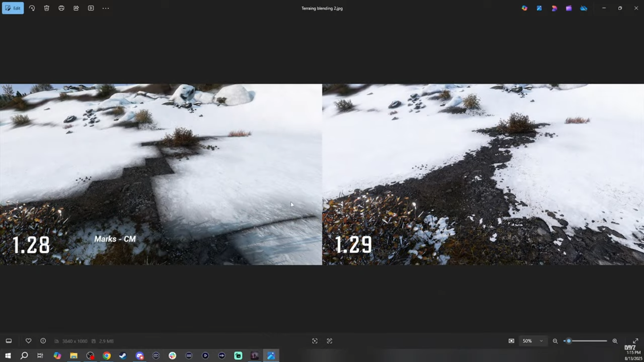
Task: Open Google Chrome from the taskbar
Action: pyautogui.click(x=107, y=356)
